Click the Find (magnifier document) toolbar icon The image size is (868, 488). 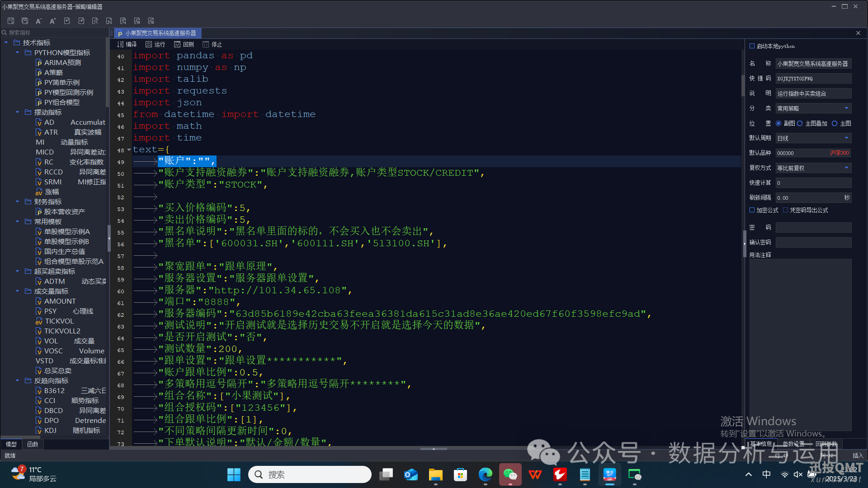(x=95, y=21)
